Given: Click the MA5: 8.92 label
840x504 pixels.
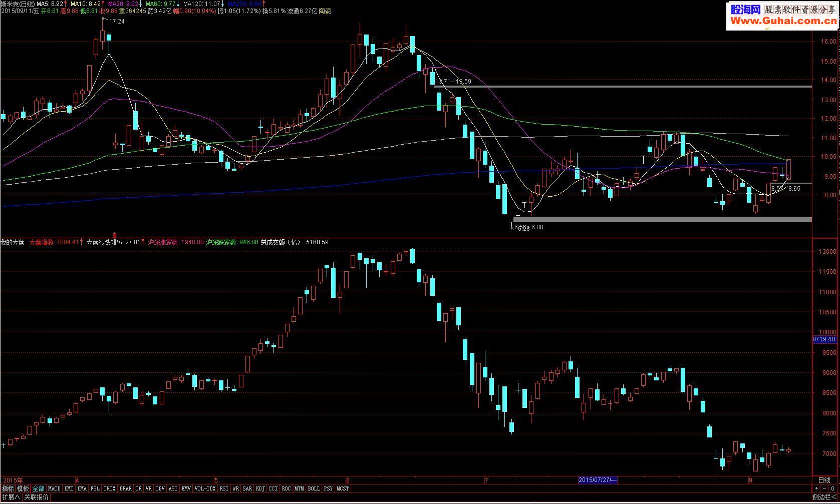Looking at the screenshot, I should (50, 3).
